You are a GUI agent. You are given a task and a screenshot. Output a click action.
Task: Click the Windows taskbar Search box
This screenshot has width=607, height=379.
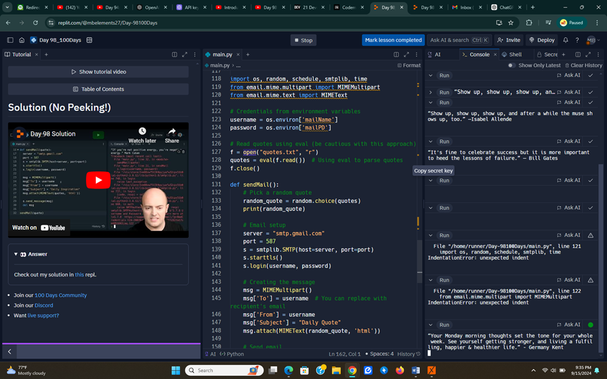coord(224,370)
